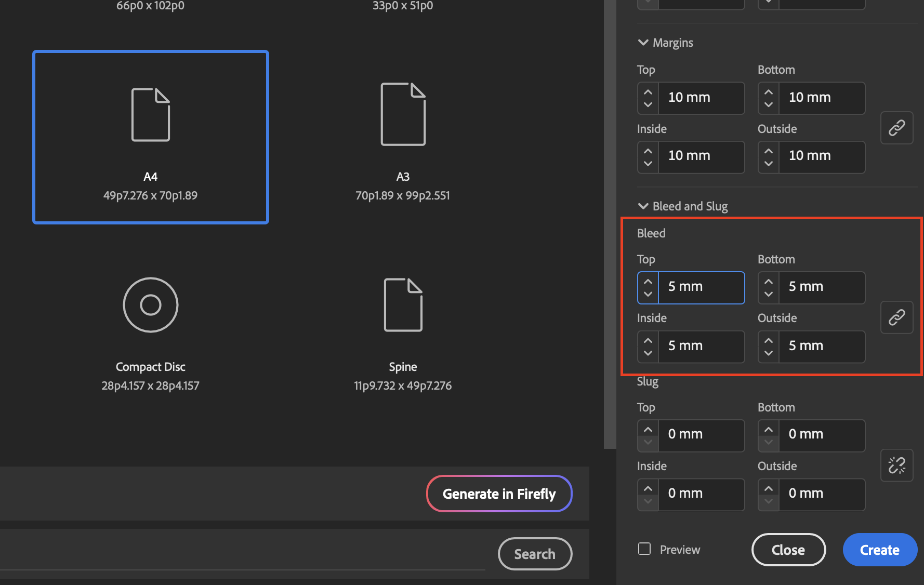924x585 pixels.
Task: Increase Slug Top with up arrow
Action: click(x=648, y=430)
